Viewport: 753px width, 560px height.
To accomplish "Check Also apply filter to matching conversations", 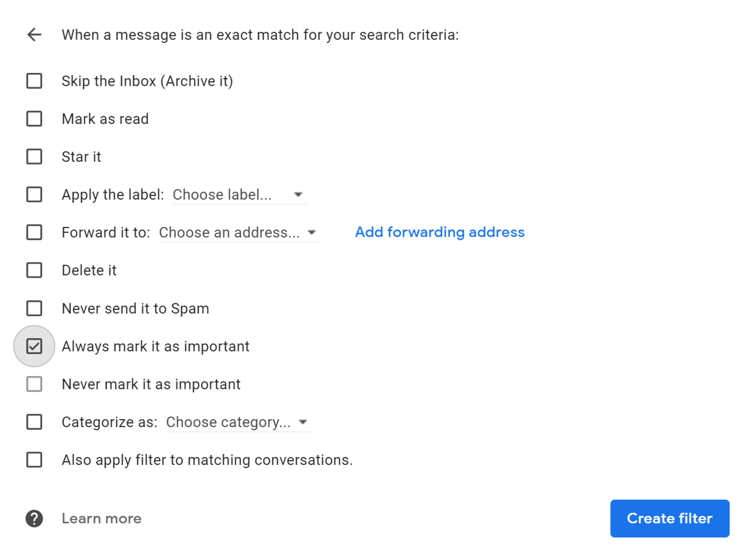I will coord(34,460).
